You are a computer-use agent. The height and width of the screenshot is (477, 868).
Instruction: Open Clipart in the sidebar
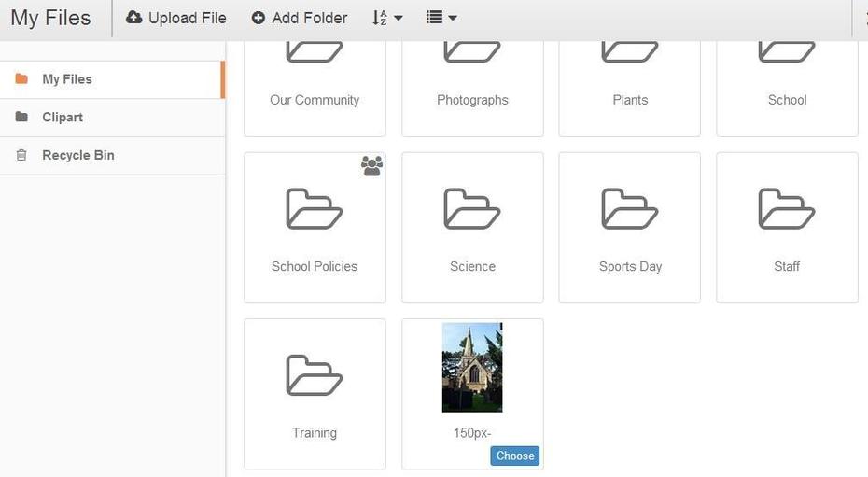[112, 118]
